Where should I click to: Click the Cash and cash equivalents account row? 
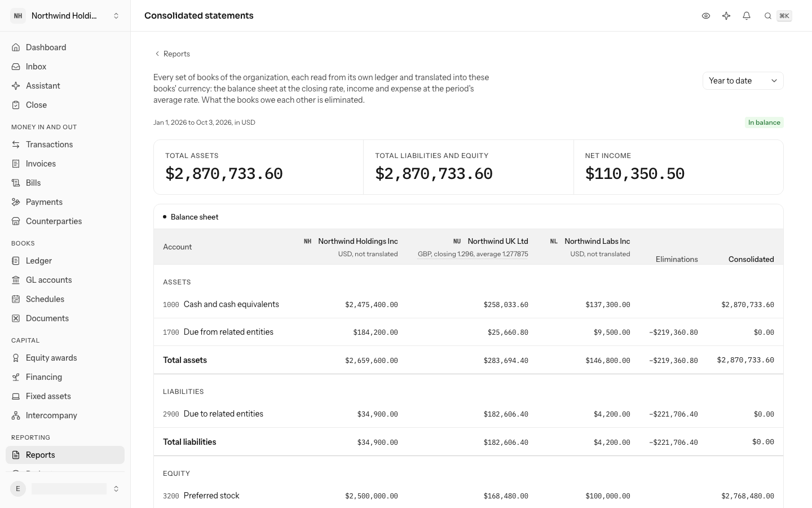pos(468,304)
